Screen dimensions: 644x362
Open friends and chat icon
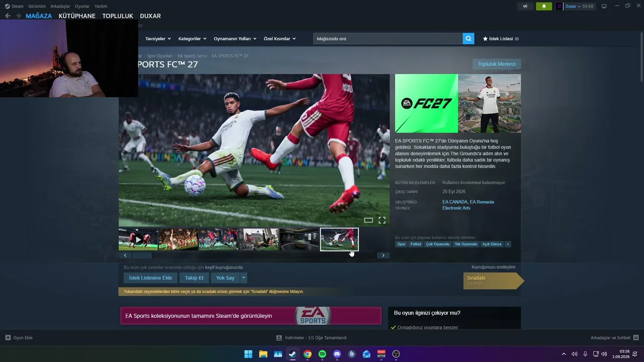coord(636,338)
